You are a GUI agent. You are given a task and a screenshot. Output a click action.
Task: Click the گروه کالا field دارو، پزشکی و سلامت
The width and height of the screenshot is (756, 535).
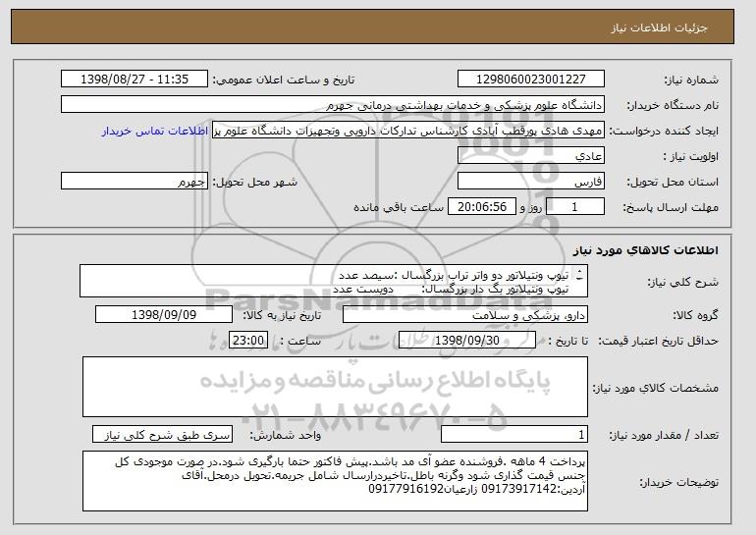point(465,315)
